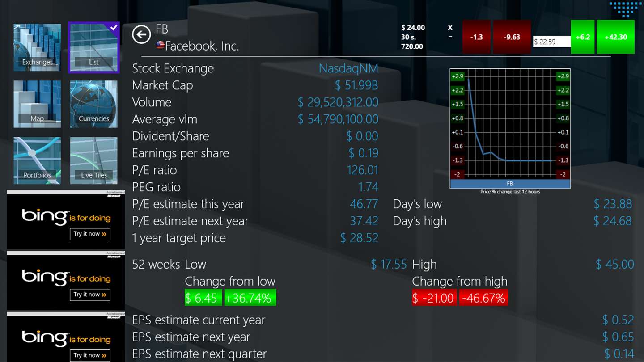644x362 pixels.
Task: Click the Change from high label
Action: point(460,282)
